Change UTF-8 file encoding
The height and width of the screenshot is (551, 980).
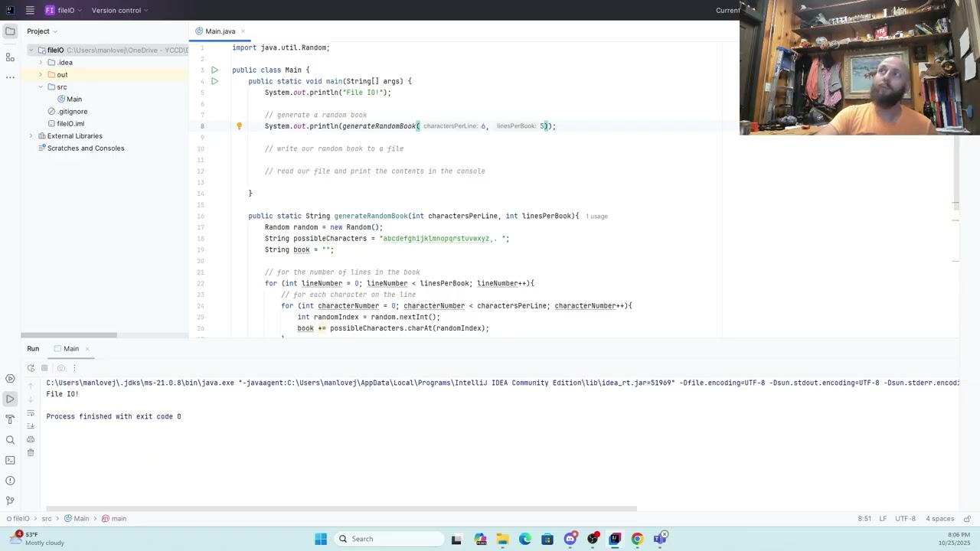click(x=905, y=519)
